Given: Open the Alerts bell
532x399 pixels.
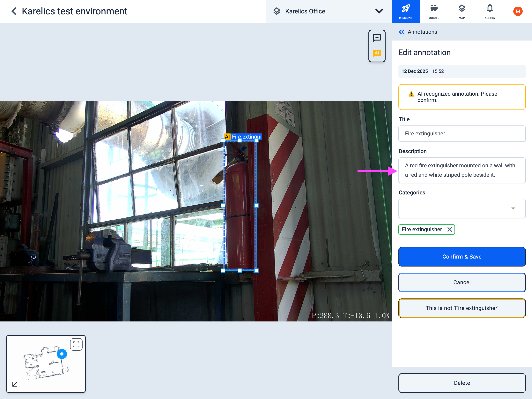Looking at the screenshot, I should [x=490, y=11].
